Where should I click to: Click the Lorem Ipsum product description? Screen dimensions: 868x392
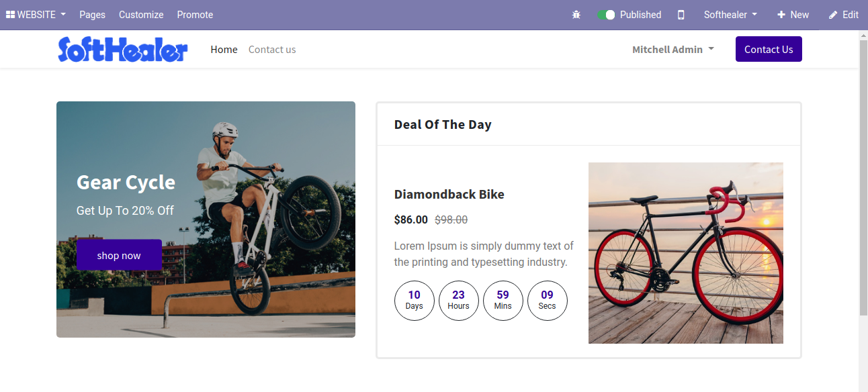[x=484, y=254]
